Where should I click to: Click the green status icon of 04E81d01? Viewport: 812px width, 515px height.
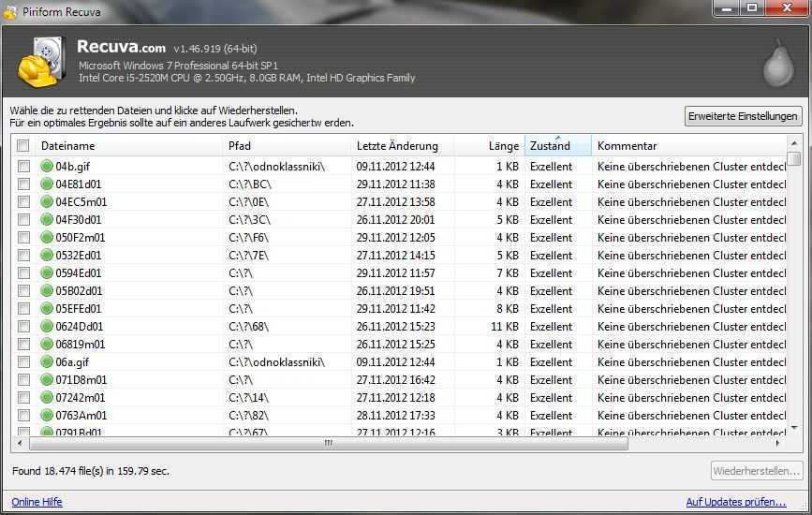coord(47,184)
